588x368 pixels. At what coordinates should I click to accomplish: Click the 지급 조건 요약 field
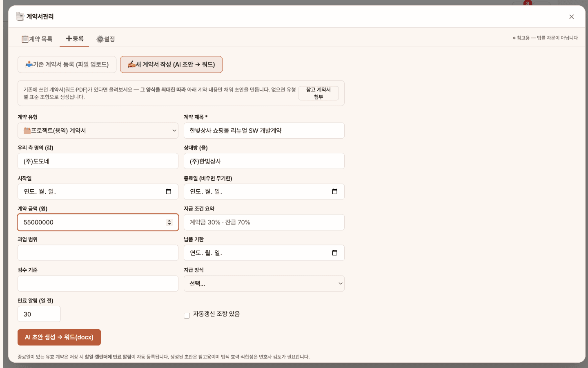click(x=264, y=222)
